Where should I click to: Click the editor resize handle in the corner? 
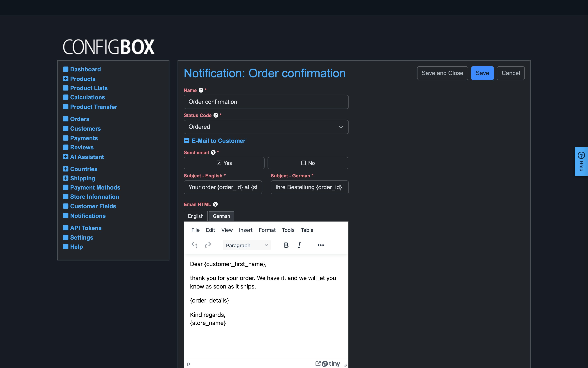345,365
